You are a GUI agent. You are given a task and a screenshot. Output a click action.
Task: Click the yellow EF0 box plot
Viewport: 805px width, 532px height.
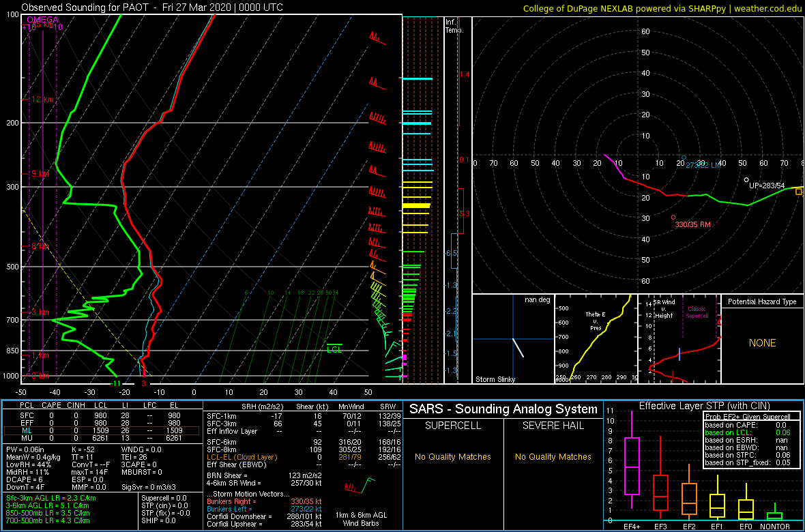(746, 501)
